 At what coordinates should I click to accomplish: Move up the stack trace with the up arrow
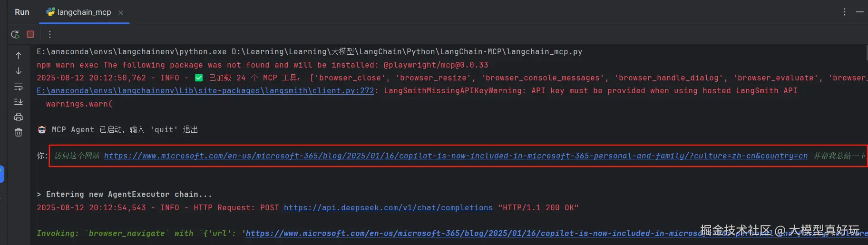[x=19, y=56]
